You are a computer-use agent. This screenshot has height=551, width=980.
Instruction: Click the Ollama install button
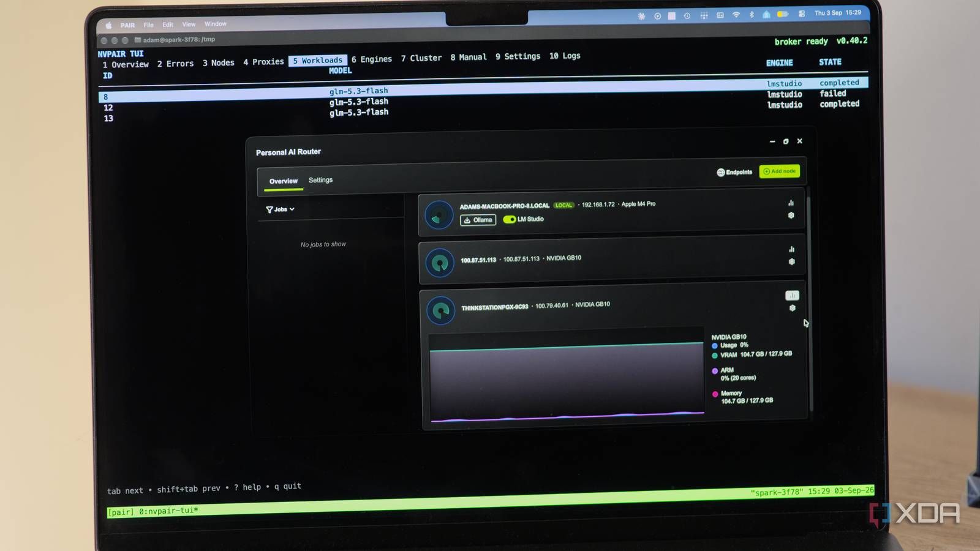[x=478, y=220]
